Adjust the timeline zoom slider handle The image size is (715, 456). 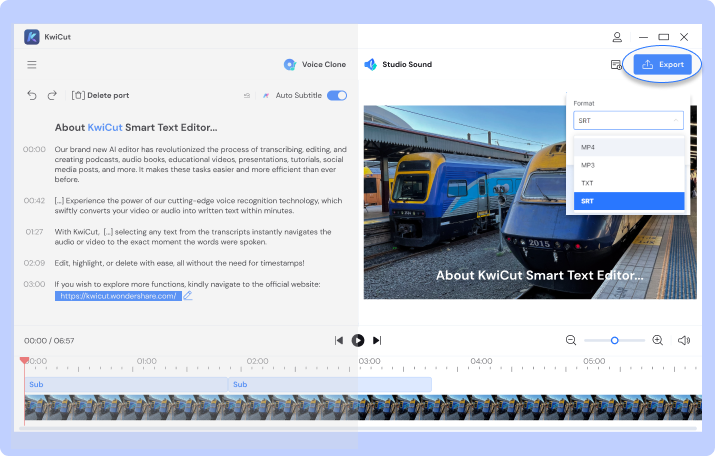click(x=615, y=341)
